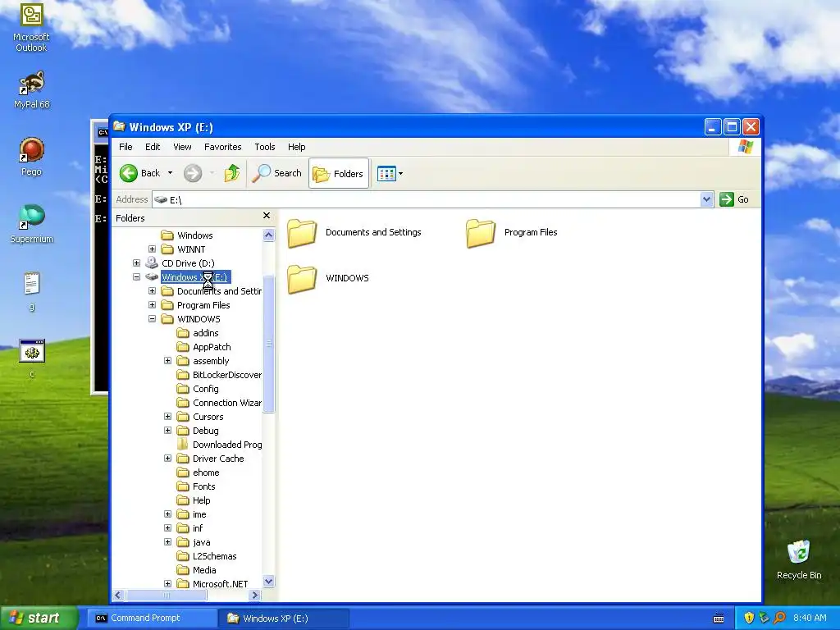This screenshot has height=630, width=840.
Task: Click the Up one level folder icon
Action: coord(232,173)
